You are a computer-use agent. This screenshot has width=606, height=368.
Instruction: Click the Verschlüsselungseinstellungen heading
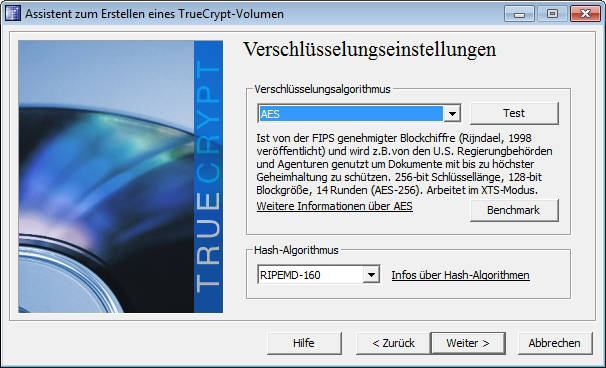pyautogui.click(x=369, y=49)
